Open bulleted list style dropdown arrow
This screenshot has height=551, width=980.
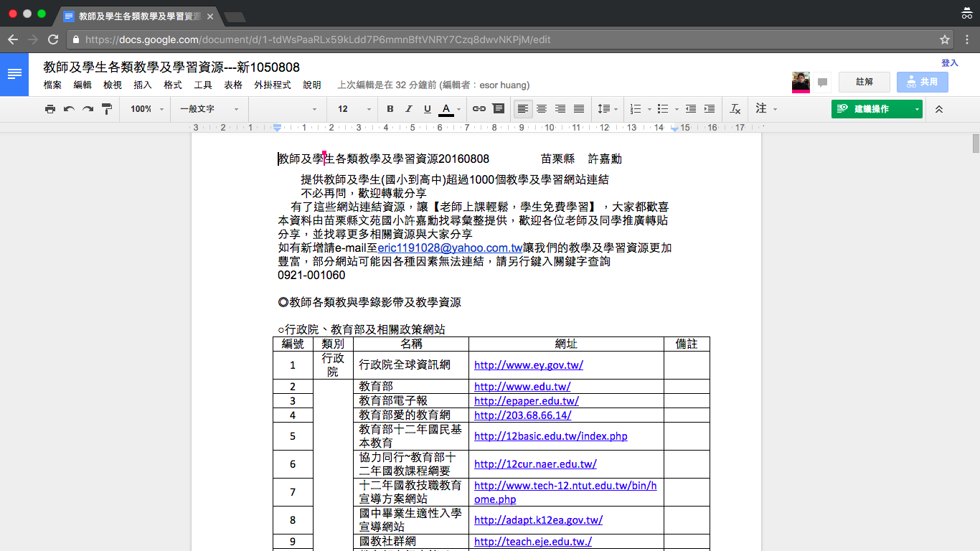(x=677, y=110)
